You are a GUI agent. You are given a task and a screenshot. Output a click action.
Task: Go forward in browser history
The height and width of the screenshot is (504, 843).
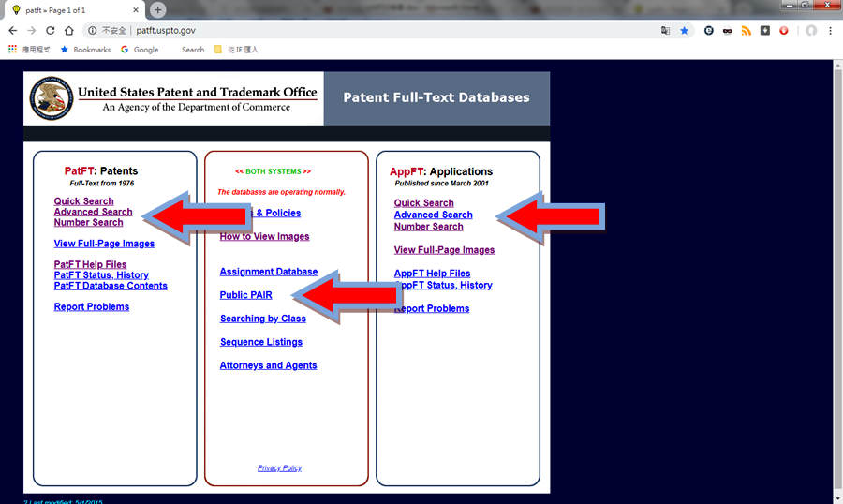coord(32,31)
